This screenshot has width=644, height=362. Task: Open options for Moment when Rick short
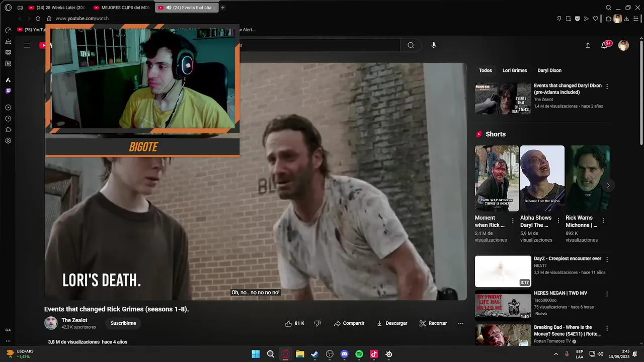coord(513,220)
